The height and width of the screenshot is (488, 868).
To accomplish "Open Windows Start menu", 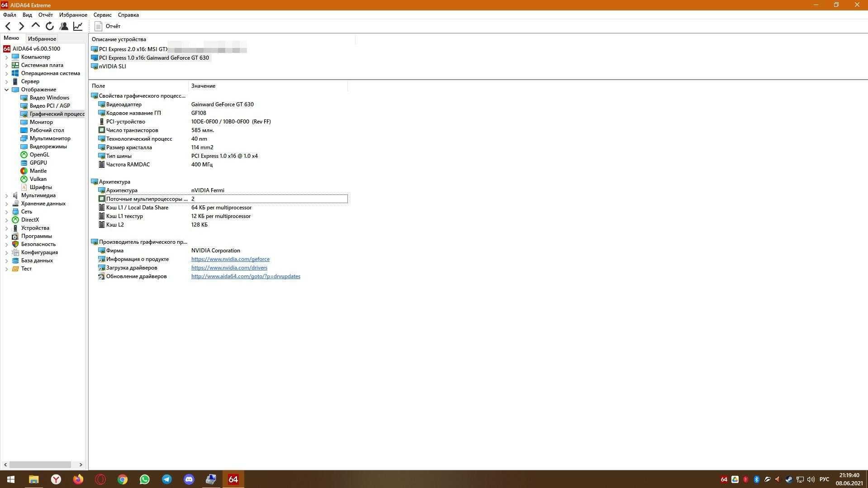I will click(11, 479).
